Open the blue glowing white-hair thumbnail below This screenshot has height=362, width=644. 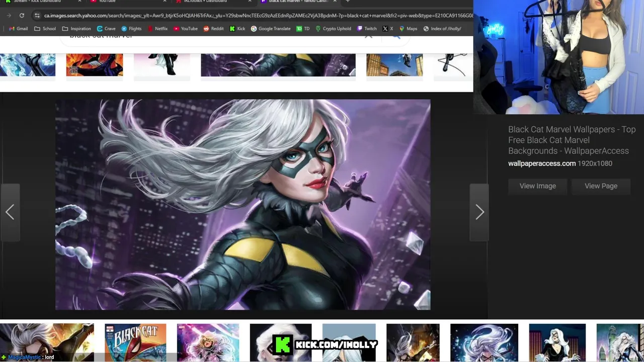[x=484, y=342]
